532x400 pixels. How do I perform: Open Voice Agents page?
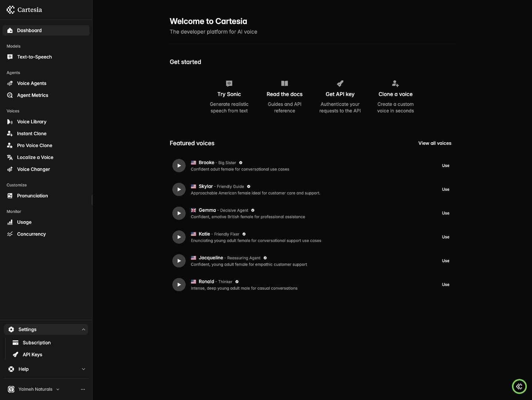(x=46, y=83)
